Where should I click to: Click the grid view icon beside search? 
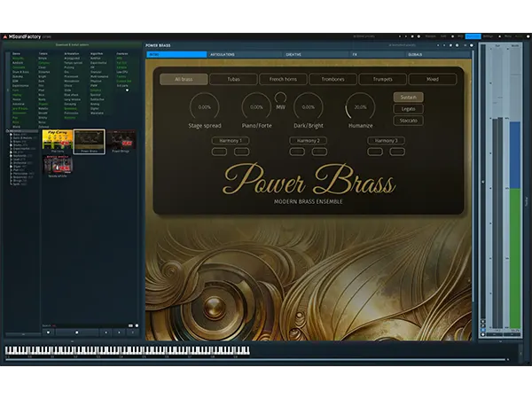(x=130, y=325)
